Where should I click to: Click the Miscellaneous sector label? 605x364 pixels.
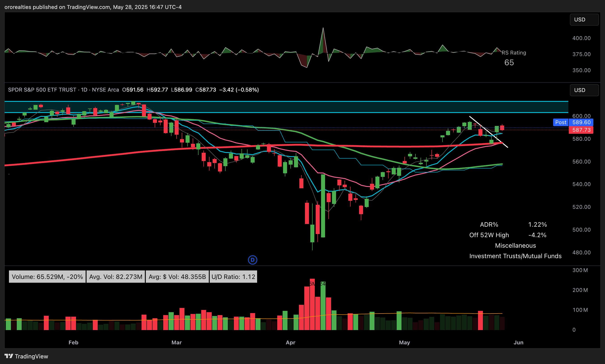[515, 245]
